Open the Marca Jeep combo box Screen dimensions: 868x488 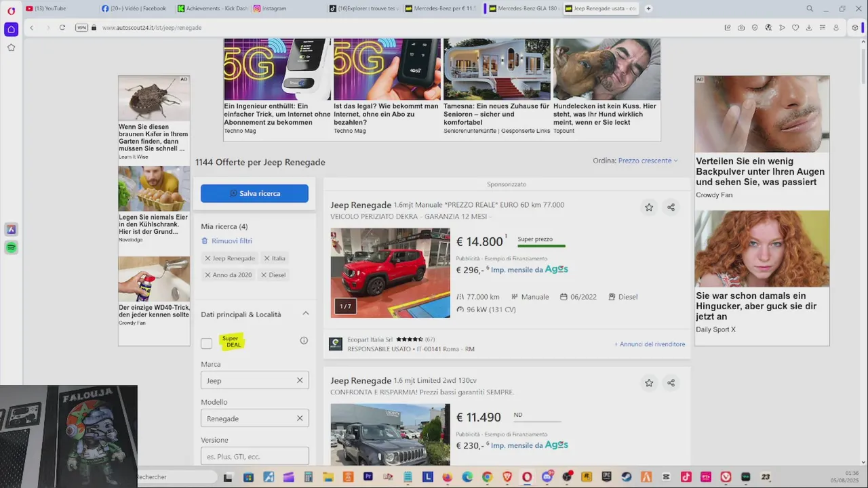click(254, 380)
